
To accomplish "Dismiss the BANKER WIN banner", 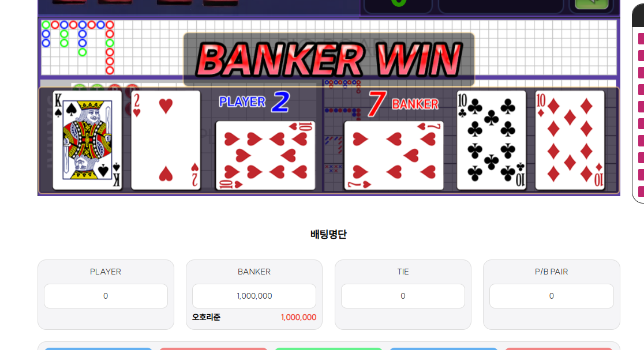I will coord(328,60).
